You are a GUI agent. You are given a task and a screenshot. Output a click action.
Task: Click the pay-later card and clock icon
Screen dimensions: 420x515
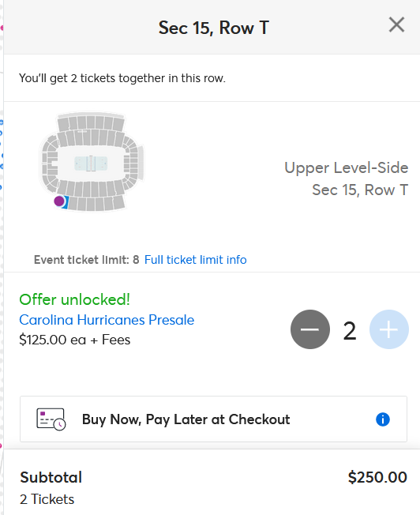coord(51,419)
